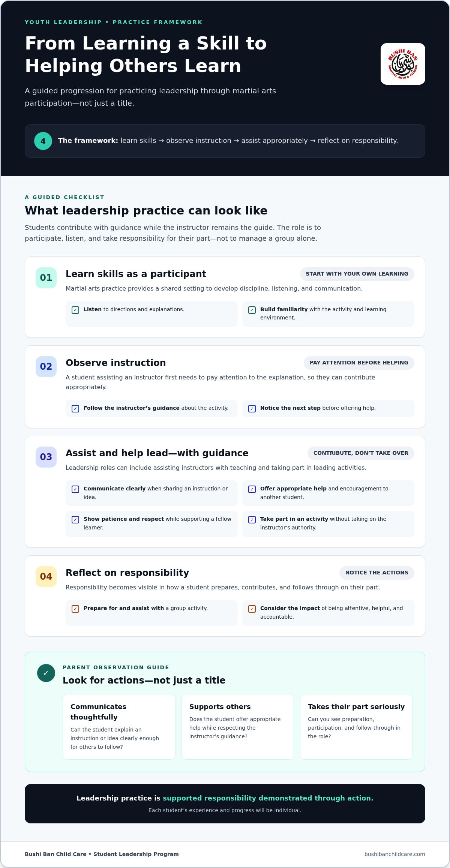Viewport: 450px width, 868px height.
Task: Select the 'Supports others' observation card
Action: pyautogui.click(x=238, y=727)
